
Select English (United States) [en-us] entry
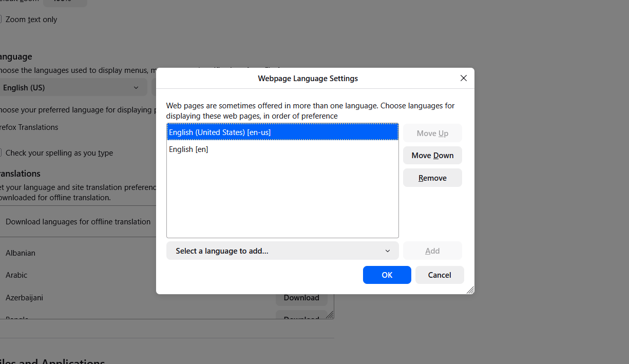click(x=282, y=132)
